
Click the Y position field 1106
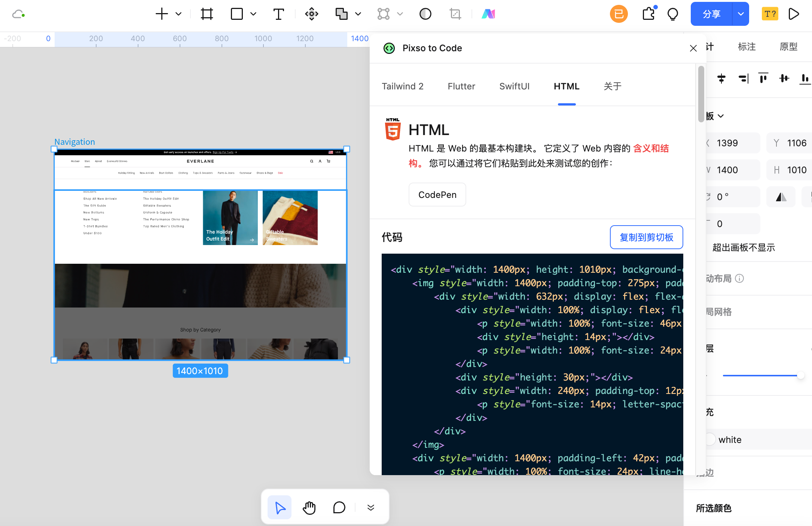tap(790, 143)
